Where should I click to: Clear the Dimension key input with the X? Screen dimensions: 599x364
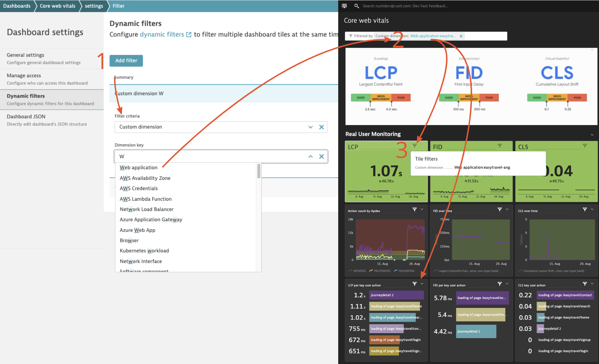tap(321, 156)
